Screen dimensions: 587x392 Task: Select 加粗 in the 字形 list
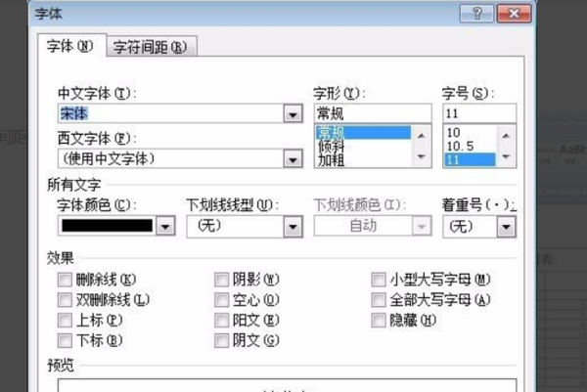[363, 160]
